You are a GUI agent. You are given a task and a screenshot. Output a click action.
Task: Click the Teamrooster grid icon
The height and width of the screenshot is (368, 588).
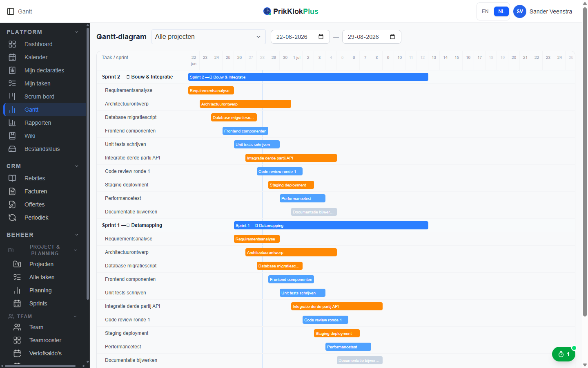click(17, 340)
